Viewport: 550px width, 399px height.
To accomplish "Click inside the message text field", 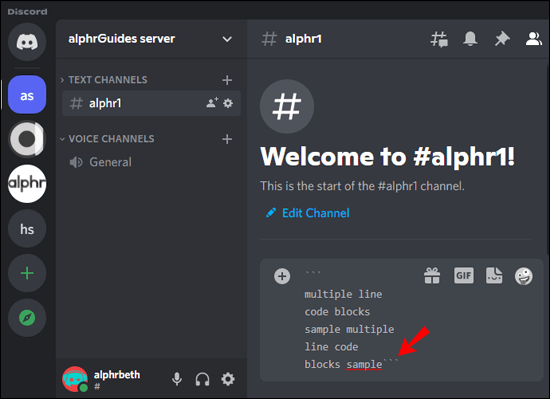I will [361, 320].
